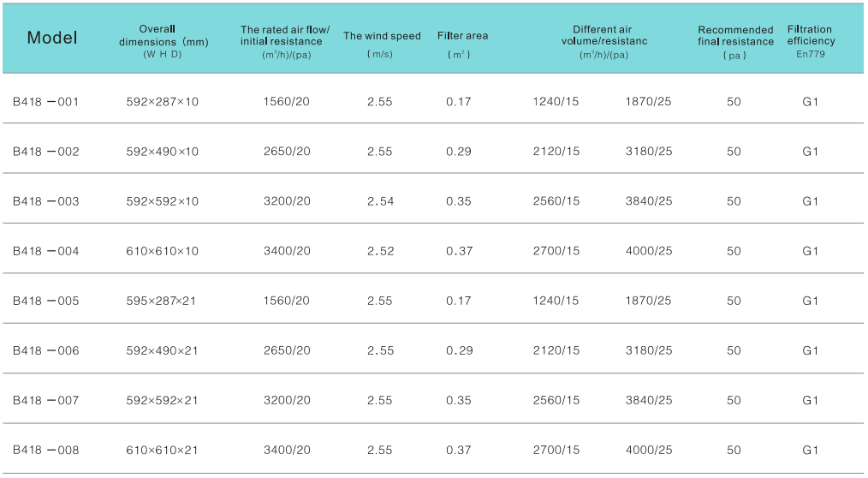Viewport: 868px width, 478px height.
Task: Click model cell B418-006
Action: (x=46, y=350)
